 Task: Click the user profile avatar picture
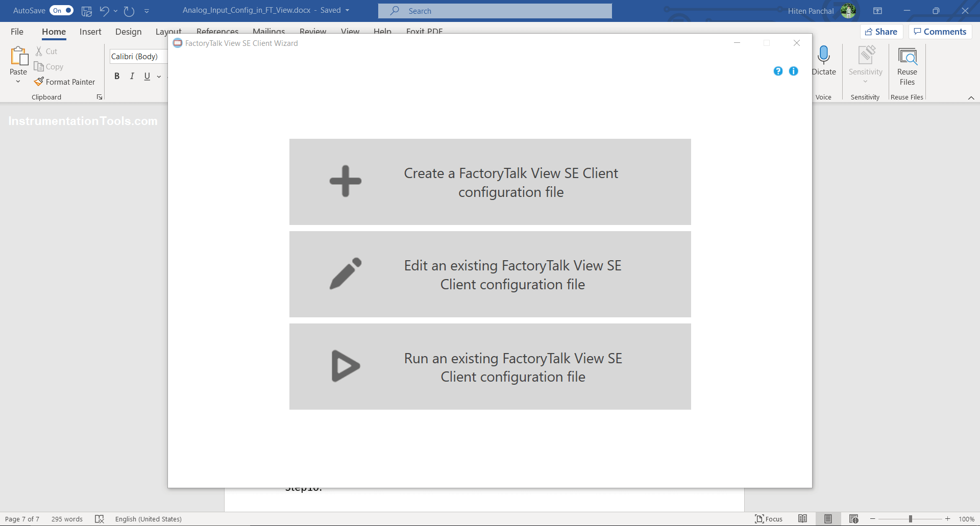coord(848,11)
